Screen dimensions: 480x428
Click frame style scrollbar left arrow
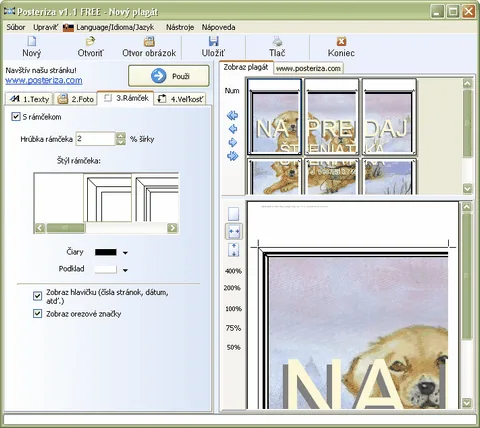(40, 228)
